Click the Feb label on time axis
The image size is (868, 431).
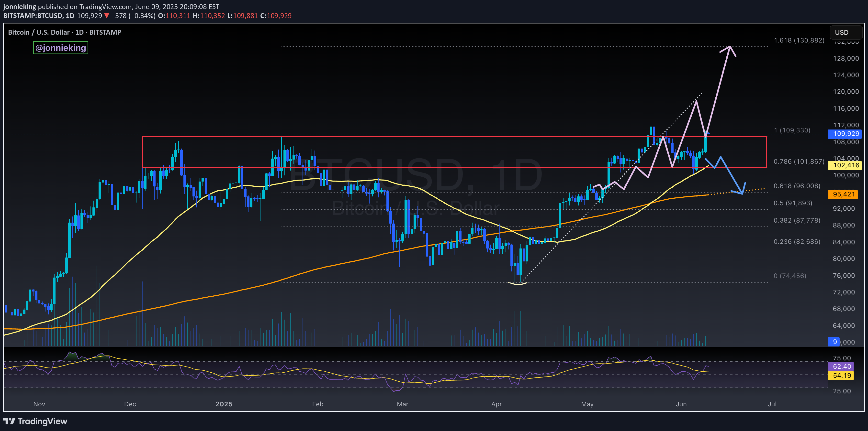click(x=318, y=404)
